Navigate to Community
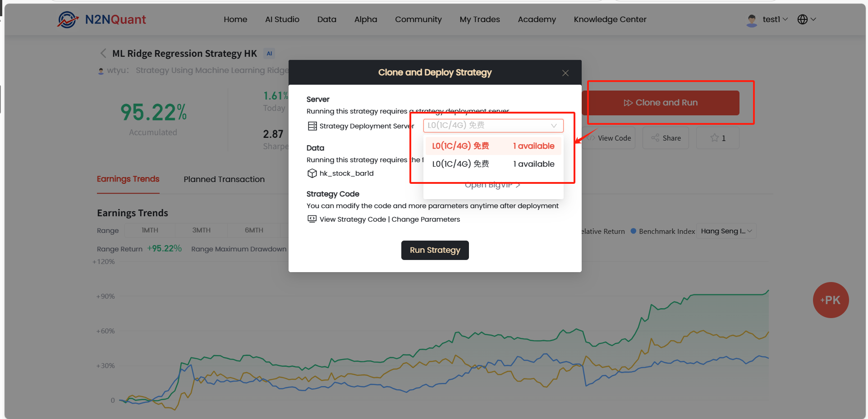This screenshot has height=419, width=868. coord(418,19)
